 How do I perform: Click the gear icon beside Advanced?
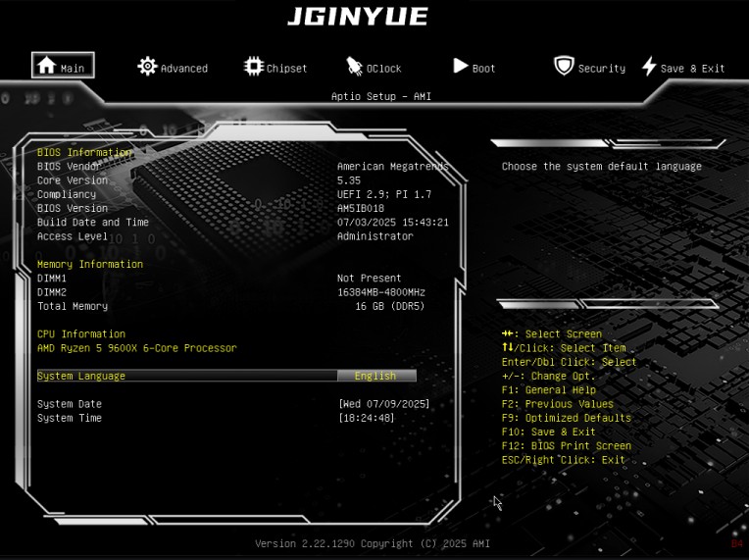pos(147,66)
